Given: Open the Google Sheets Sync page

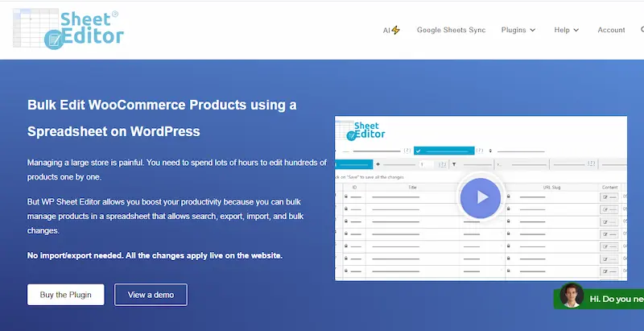Looking at the screenshot, I should (x=450, y=30).
